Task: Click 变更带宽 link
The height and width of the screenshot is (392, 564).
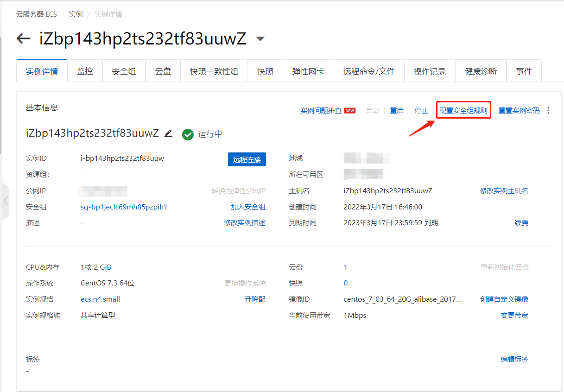Action: (x=514, y=316)
